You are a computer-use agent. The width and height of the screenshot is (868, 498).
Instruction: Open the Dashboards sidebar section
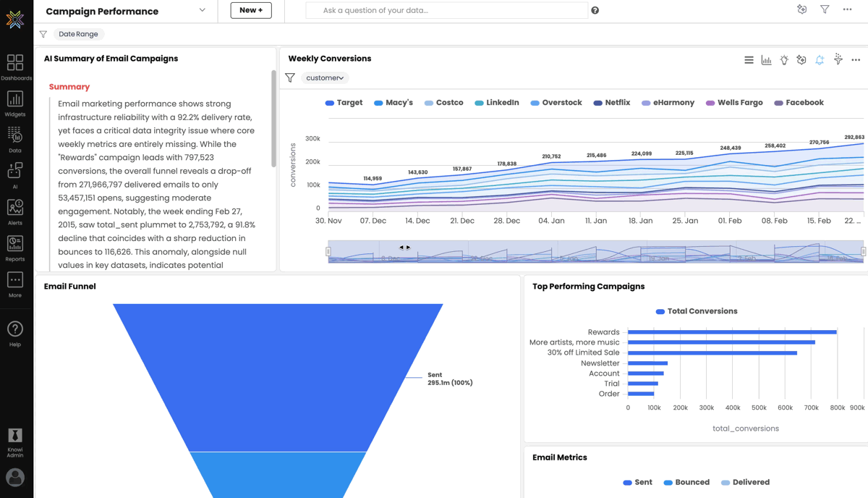pos(15,67)
